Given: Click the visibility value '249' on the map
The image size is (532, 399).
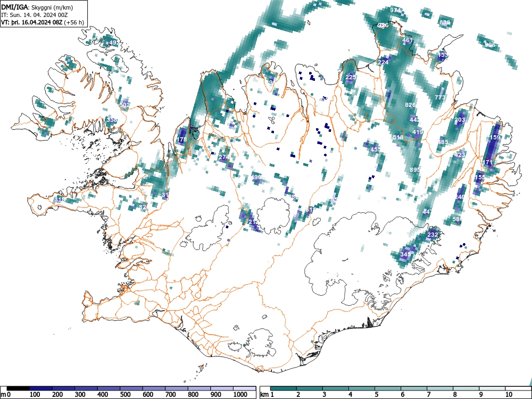Looking at the screenshot, I should coord(460,197).
